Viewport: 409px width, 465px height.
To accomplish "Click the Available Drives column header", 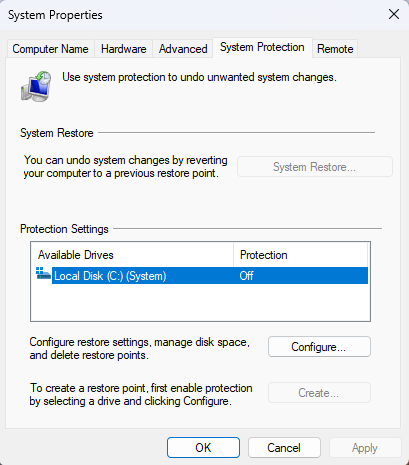I will pos(132,255).
